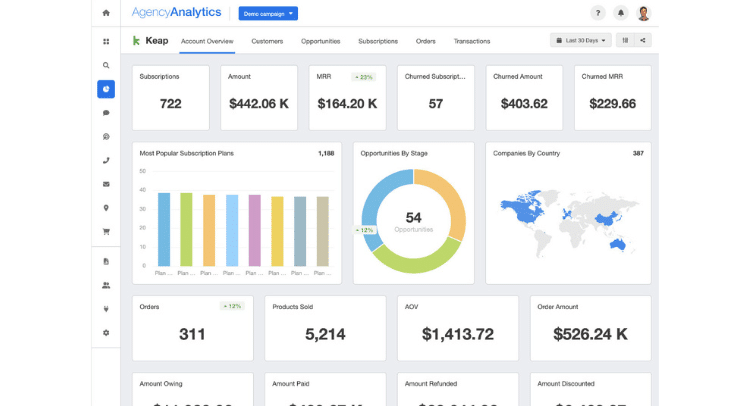The image size is (750, 406).
Task: Open the shopping cart sidebar icon
Action: click(106, 232)
